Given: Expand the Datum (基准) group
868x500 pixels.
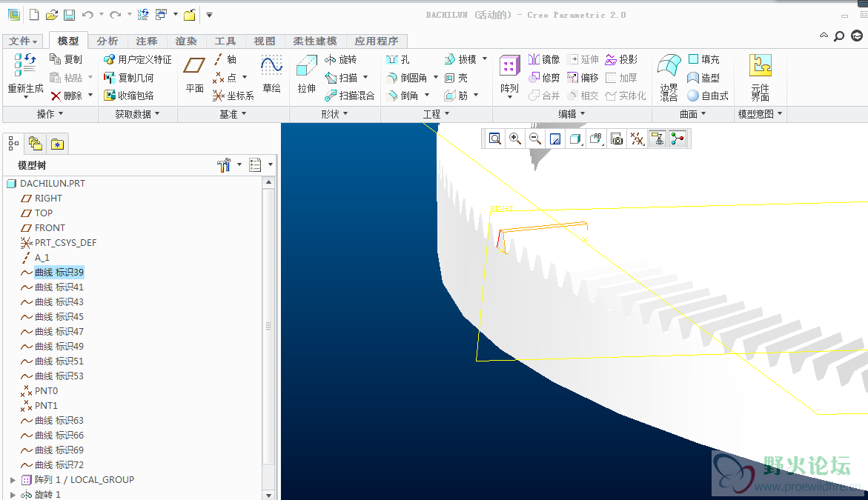Looking at the screenshot, I should coord(233,114).
